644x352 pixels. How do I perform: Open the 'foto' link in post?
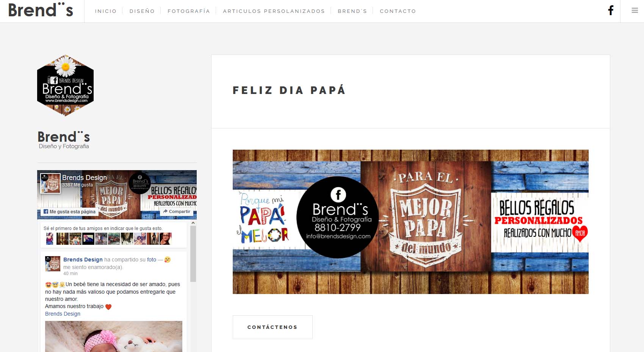(x=152, y=260)
